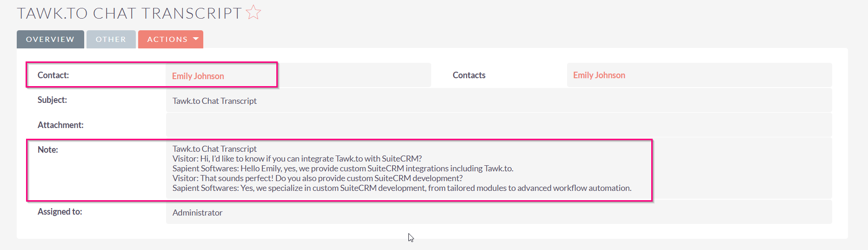
Task: Open the Actions dropdown menu
Action: tap(167, 40)
